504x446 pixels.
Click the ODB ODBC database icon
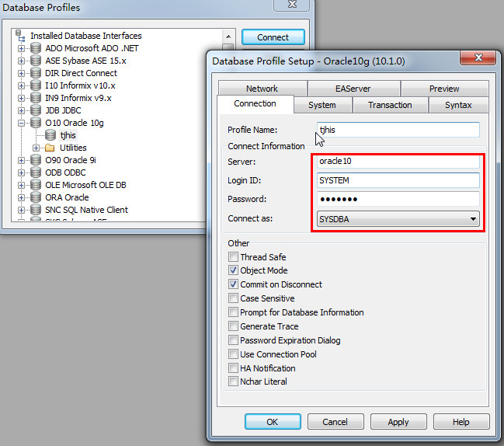36,172
